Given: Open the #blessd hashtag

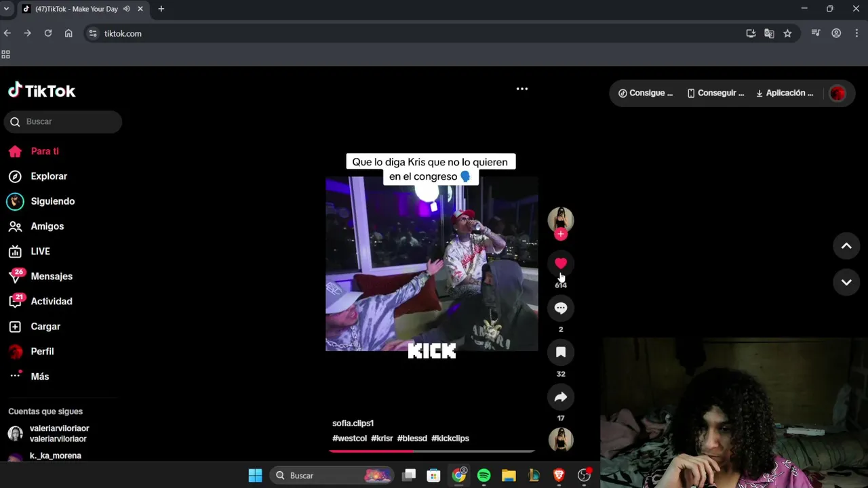Looking at the screenshot, I should click(x=412, y=439).
